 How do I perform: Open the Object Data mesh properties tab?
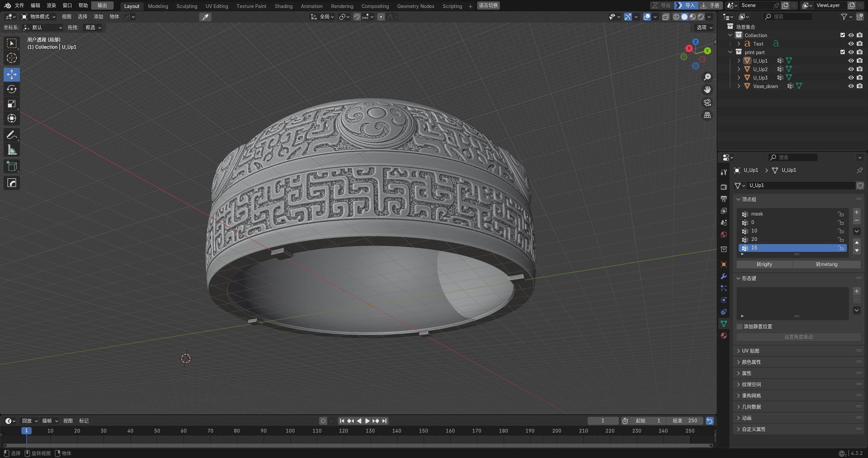(x=724, y=324)
